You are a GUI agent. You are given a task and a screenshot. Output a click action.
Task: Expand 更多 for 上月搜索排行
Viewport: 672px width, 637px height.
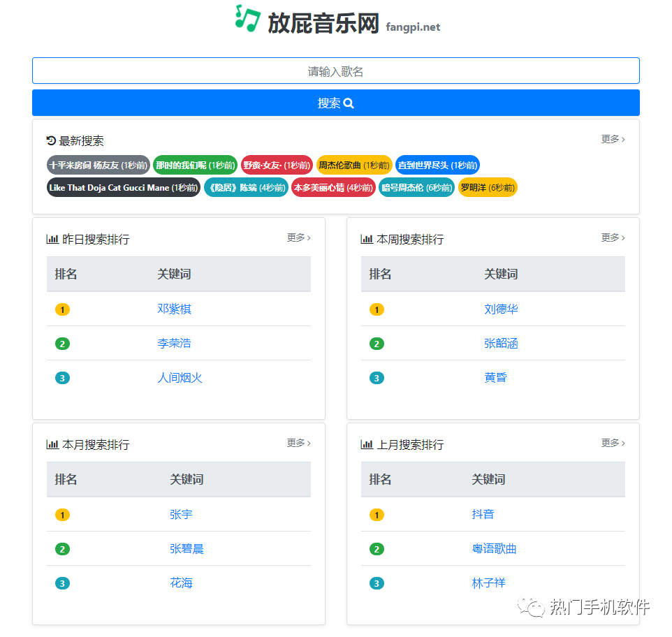coord(613,443)
